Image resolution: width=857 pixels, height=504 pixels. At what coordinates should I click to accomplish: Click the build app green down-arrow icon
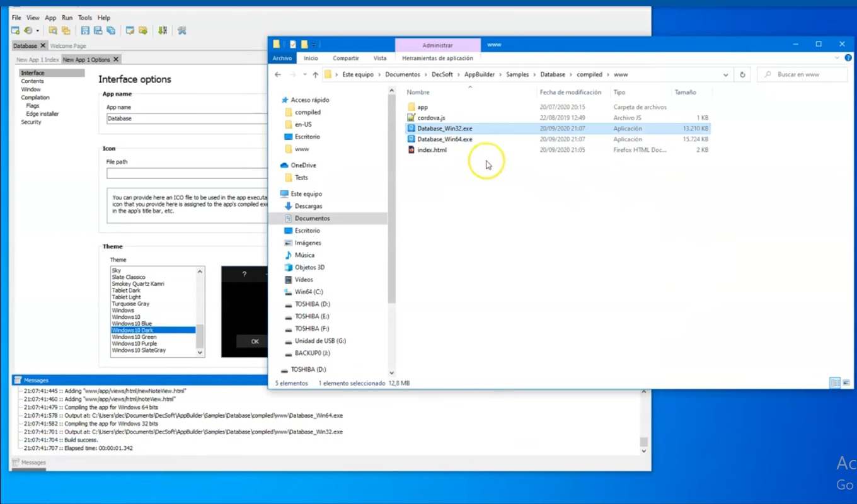pyautogui.click(x=163, y=30)
